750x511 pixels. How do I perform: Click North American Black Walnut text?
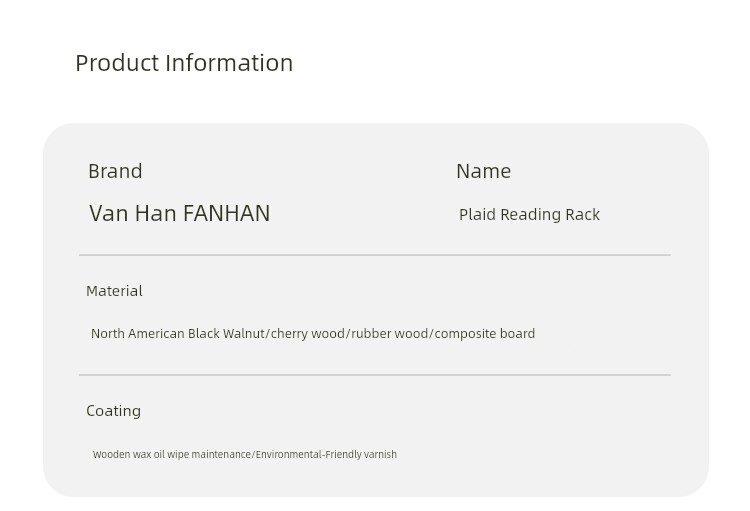tap(177, 333)
